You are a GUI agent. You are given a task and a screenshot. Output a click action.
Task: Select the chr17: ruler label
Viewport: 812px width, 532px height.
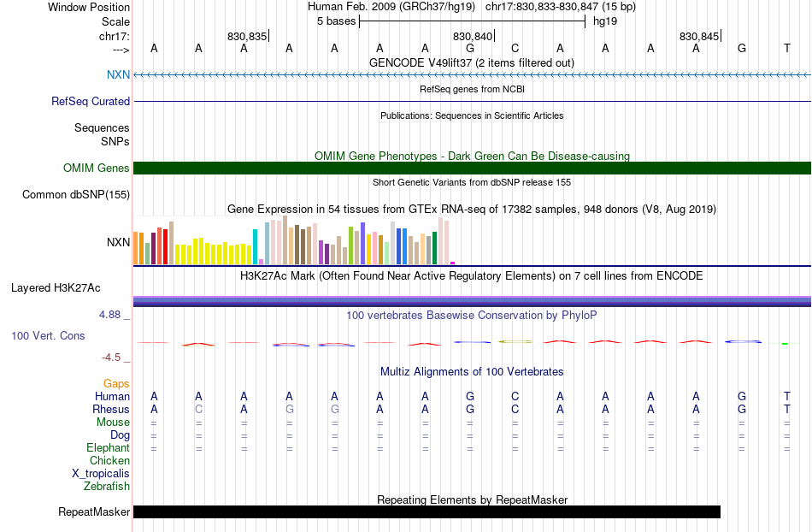click(114, 36)
